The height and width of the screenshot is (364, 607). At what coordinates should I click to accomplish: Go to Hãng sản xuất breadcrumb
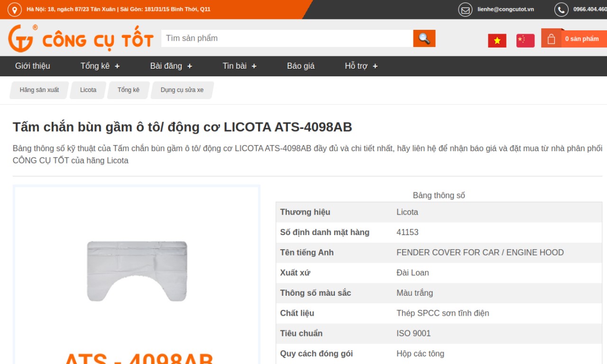coord(39,90)
